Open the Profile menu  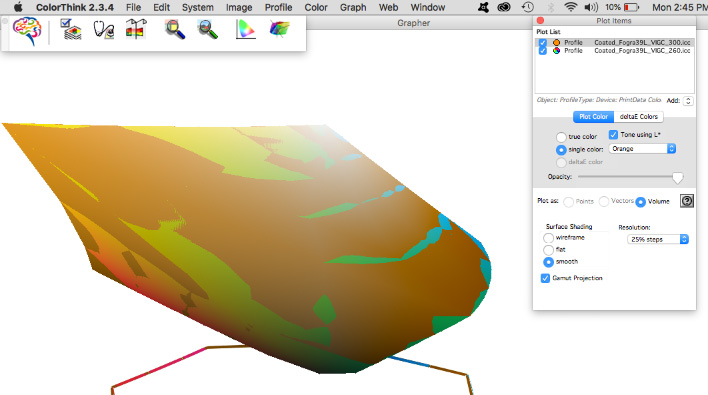[278, 7]
